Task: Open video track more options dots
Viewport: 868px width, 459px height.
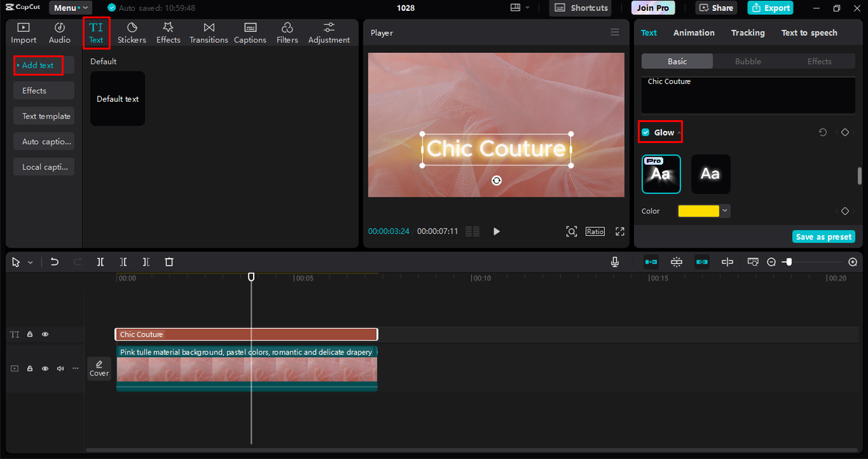Action: click(75, 368)
